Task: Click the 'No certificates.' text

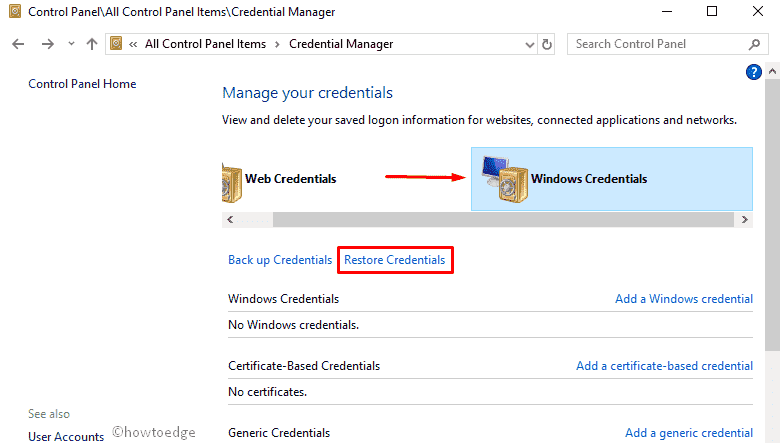Action: (268, 392)
